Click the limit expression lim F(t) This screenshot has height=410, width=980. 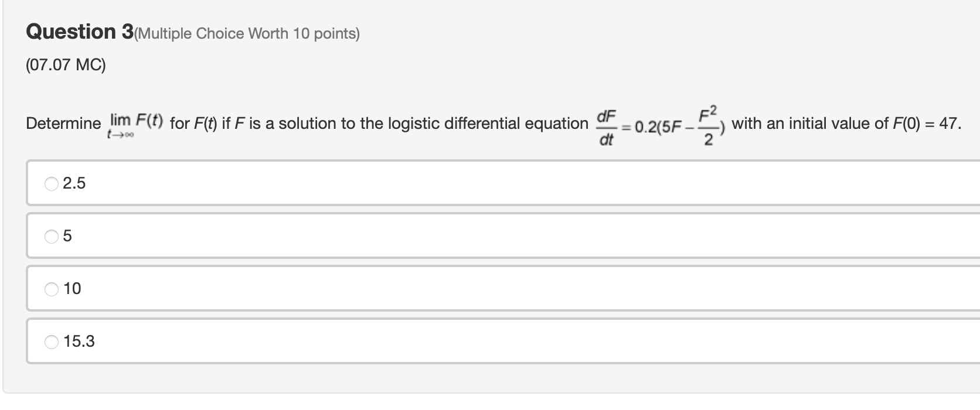[x=134, y=123]
